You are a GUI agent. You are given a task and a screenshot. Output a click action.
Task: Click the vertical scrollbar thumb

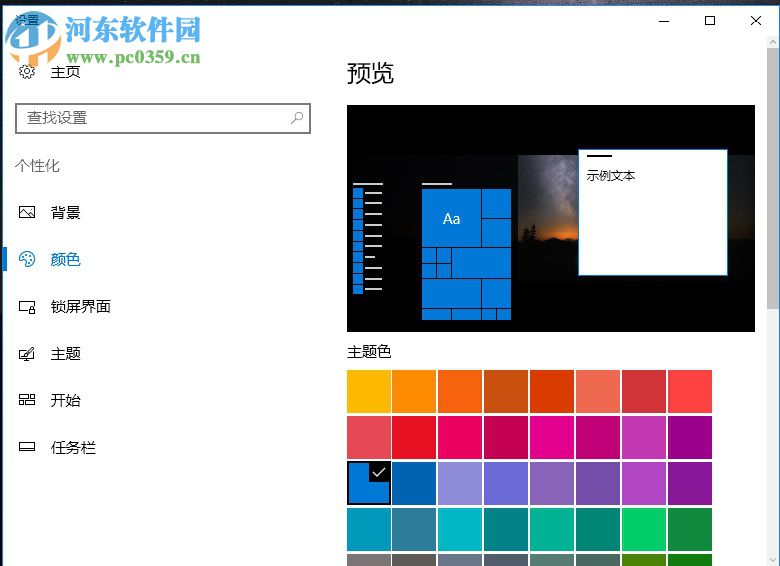(773, 178)
